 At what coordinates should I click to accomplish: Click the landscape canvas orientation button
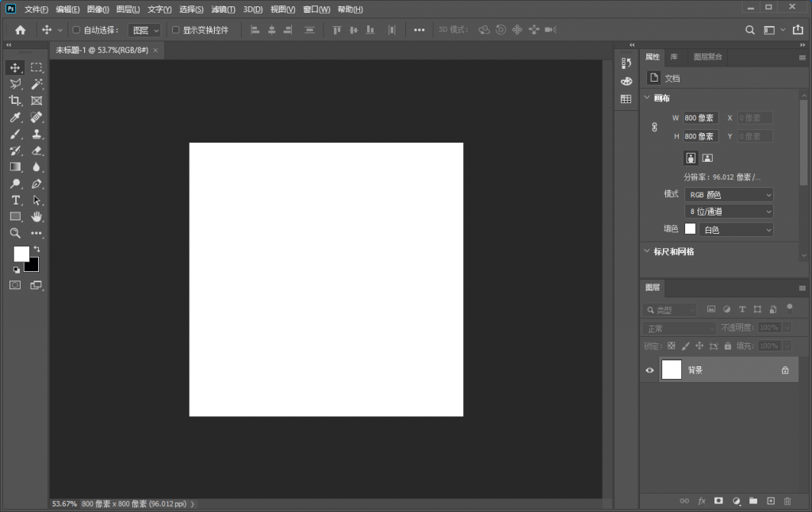click(x=707, y=158)
